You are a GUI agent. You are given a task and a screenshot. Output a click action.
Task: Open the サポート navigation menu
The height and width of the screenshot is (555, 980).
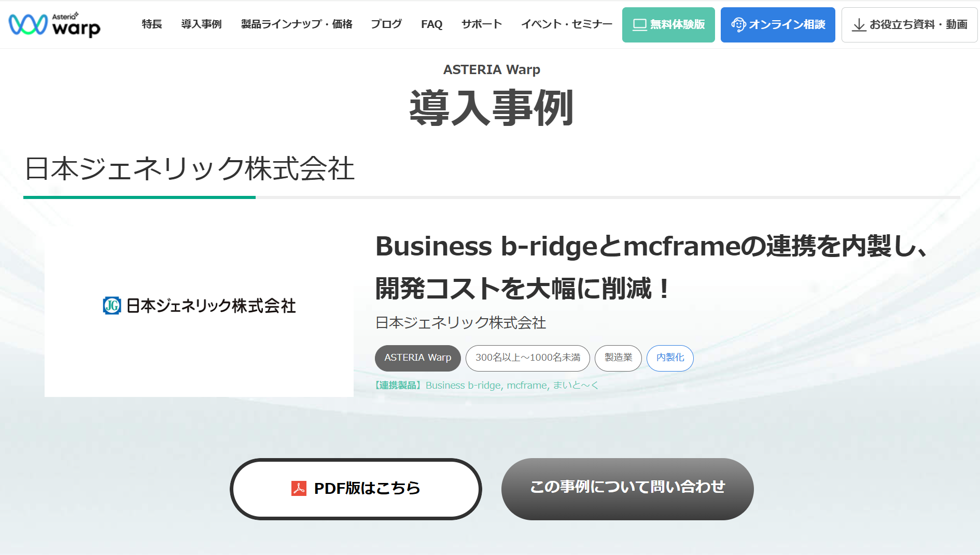[481, 24]
